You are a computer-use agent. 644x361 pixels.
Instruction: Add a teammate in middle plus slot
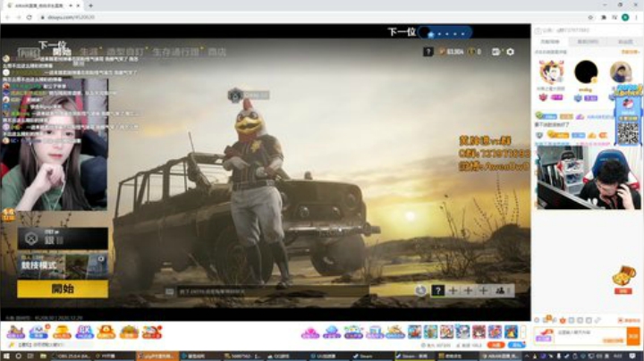tap(468, 290)
